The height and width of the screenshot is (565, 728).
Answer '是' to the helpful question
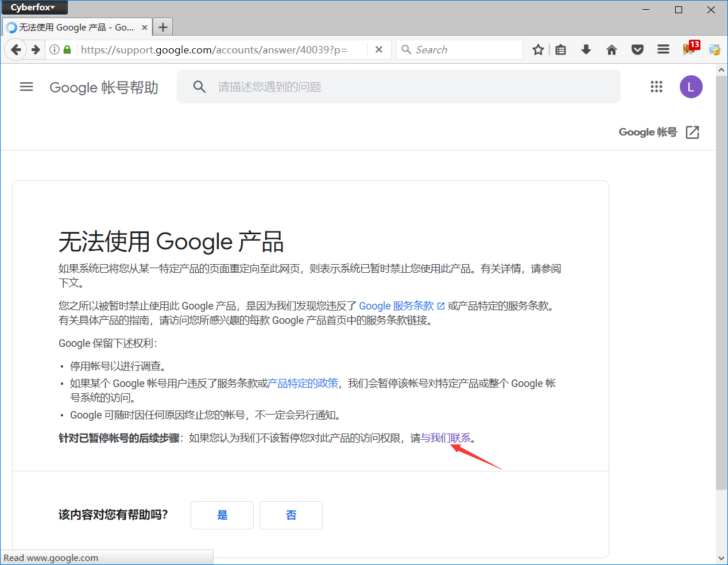point(222,515)
